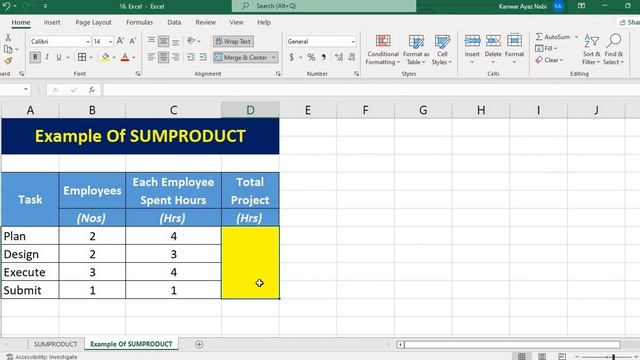Image resolution: width=640 pixels, height=360 pixels.
Task: Open Cell Styles gallery
Action: (442, 49)
